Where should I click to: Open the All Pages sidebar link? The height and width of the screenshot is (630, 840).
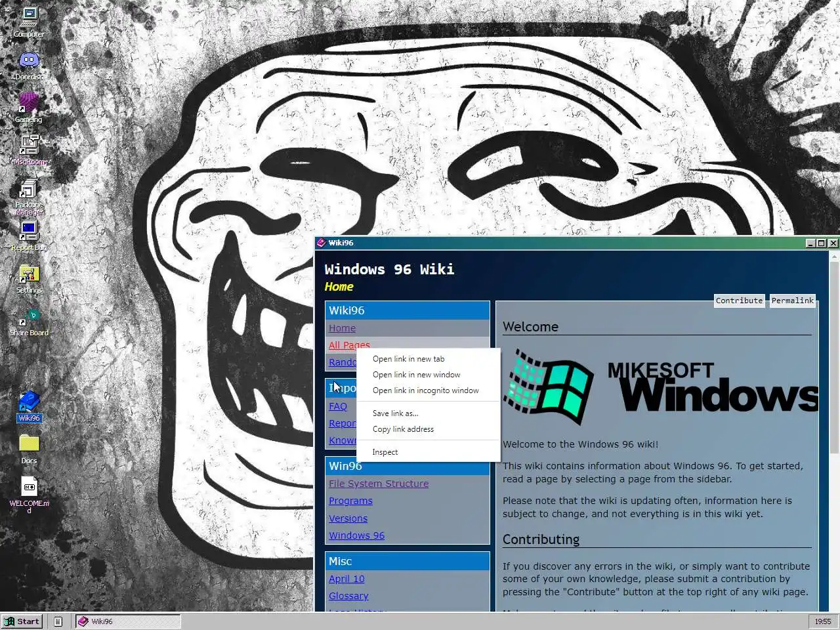coord(349,344)
